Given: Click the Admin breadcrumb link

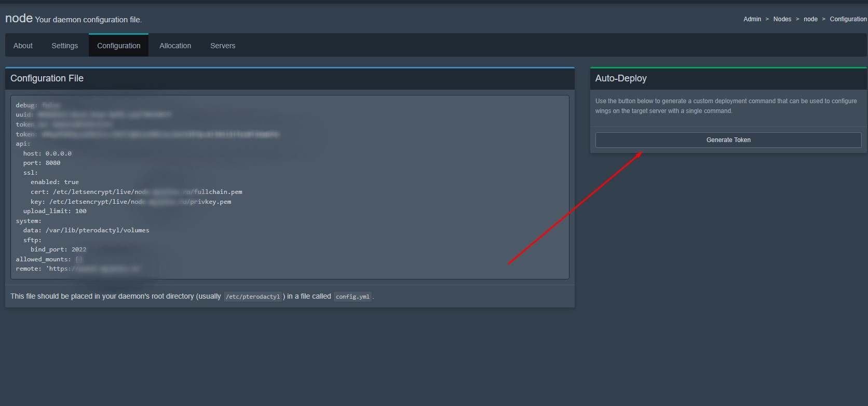Looking at the screenshot, I should pyautogui.click(x=752, y=19).
